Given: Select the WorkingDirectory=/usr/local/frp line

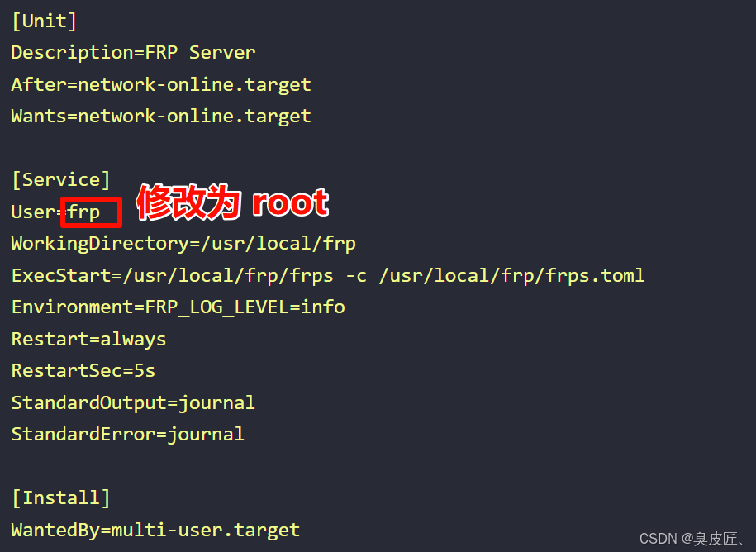Looking at the screenshot, I should [x=183, y=244].
